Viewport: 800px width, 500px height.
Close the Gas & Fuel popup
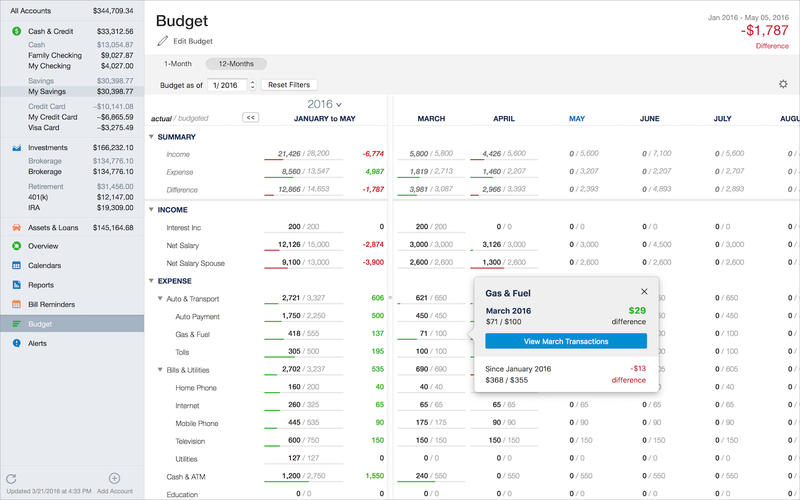(644, 292)
